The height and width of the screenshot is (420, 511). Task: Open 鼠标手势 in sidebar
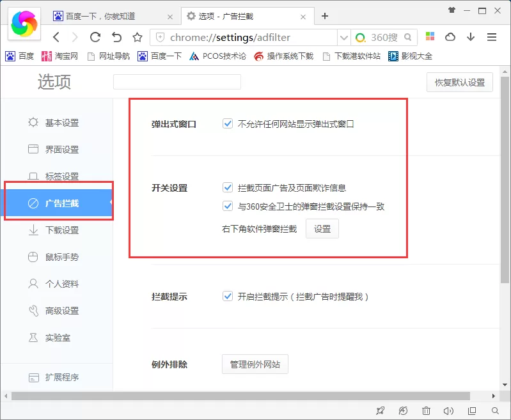point(57,257)
